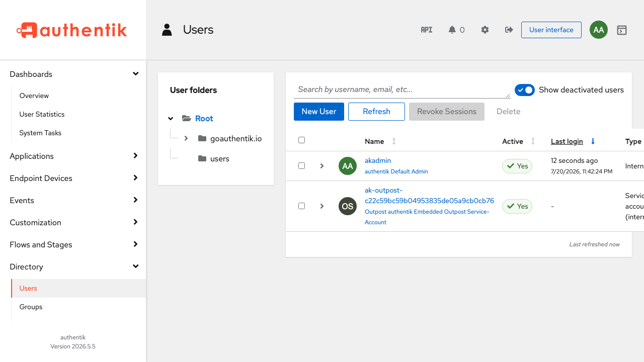Open User Statistics page
This screenshot has width=644, height=362.
42,114
